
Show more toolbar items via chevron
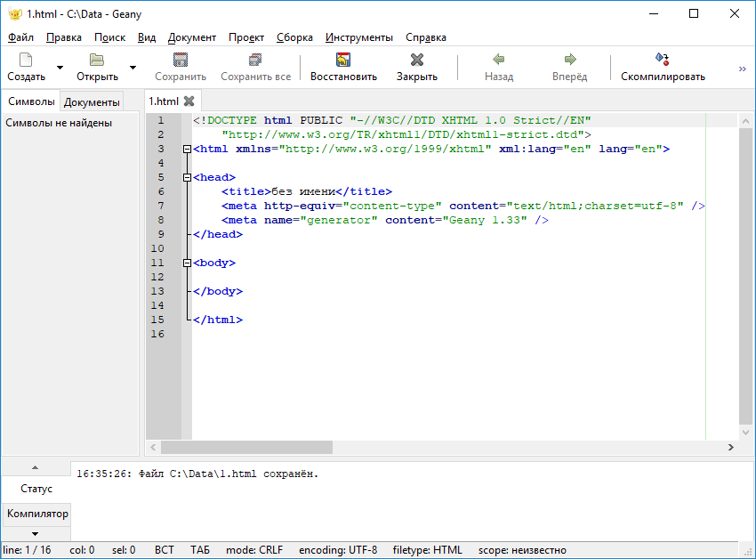click(x=743, y=69)
